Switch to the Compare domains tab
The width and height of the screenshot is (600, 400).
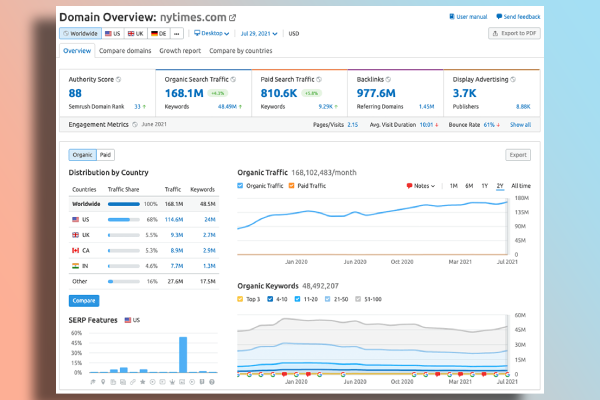125,51
